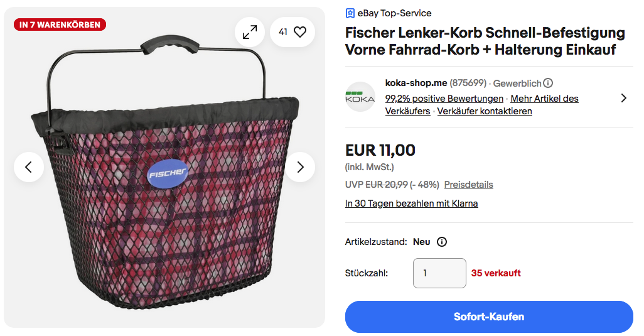Click the seller feedback score (875699)
This screenshot has height=336, width=644.
click(x=468, y=83)
